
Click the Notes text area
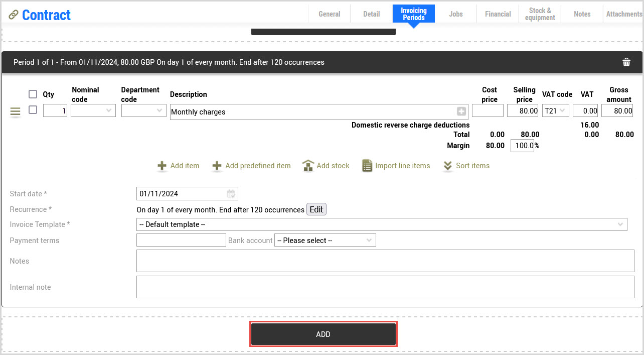click(385, 261)
